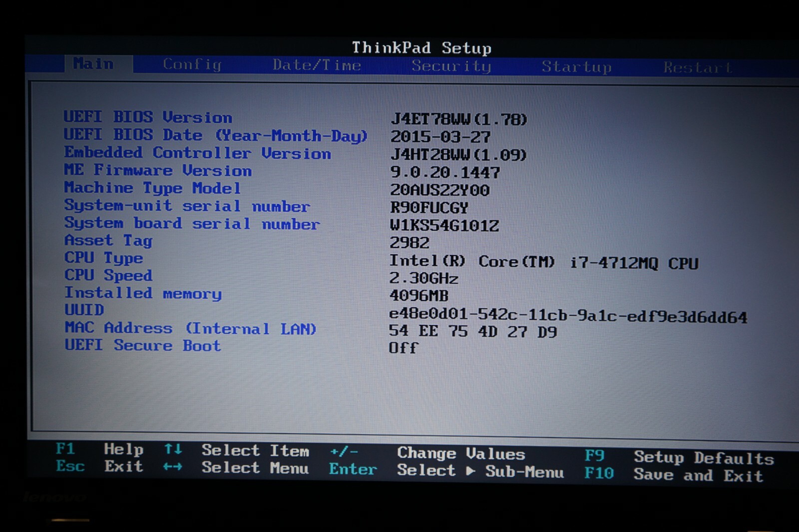This screenshot has height=532, width=799.
Task: Select CPU speed 2.30GHz
Action: [424, 278]
